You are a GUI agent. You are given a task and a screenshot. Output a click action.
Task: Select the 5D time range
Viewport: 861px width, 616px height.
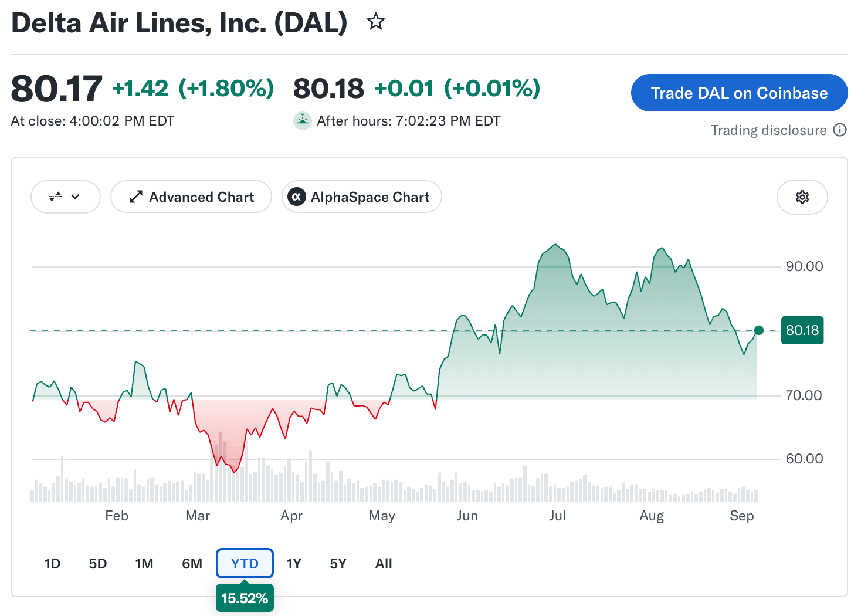[98, 564]
